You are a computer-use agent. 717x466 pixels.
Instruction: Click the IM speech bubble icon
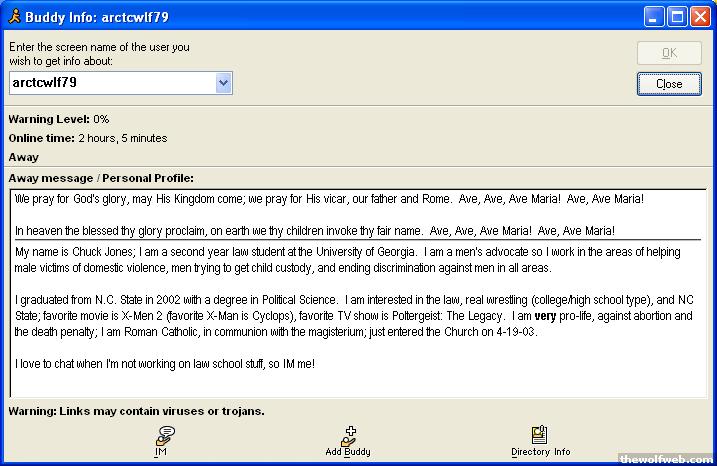pos(165,434)
